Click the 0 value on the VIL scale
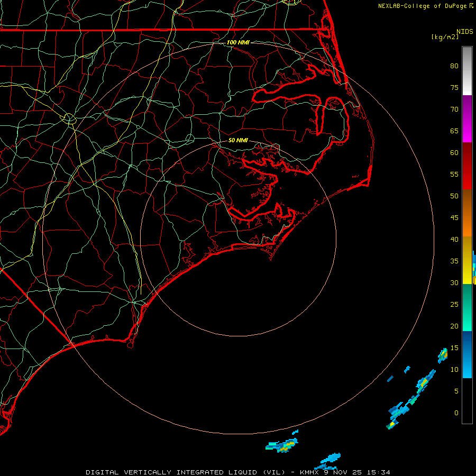This screenshot has width=476, height=476. [456, 413]
